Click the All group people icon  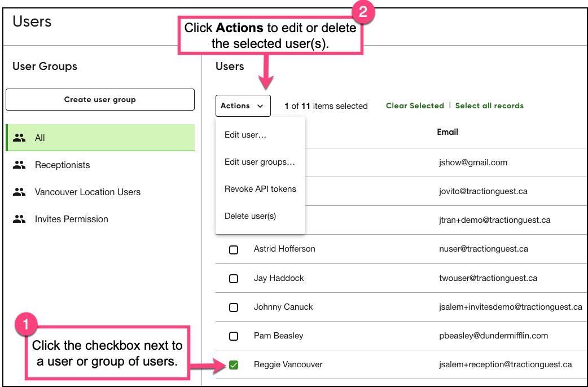[19, 137]
